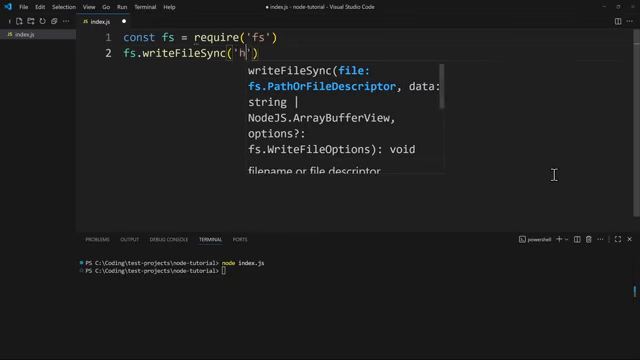Click the unsaved dot on index.js tab
Image resolution: width=640 pixels, height=360 pixels.
pyautogui.click(x=124, y=21)
